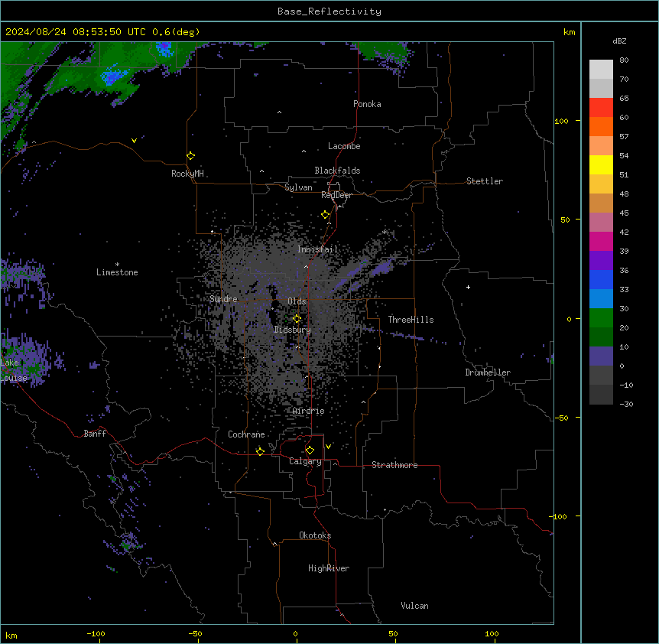The width and height of the screenshot is (659, 644).
Task: Click the Strathmore label
Action: pos(394,465)
